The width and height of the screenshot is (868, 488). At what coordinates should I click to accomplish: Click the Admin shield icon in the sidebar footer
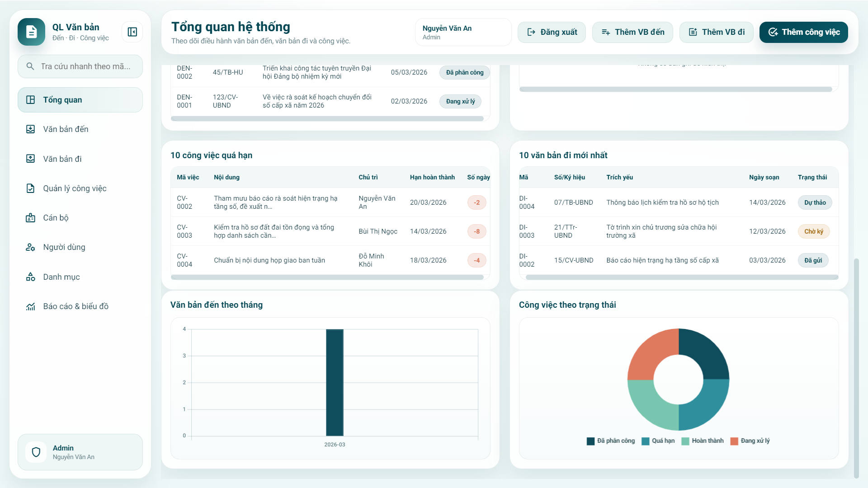point(36,452)
